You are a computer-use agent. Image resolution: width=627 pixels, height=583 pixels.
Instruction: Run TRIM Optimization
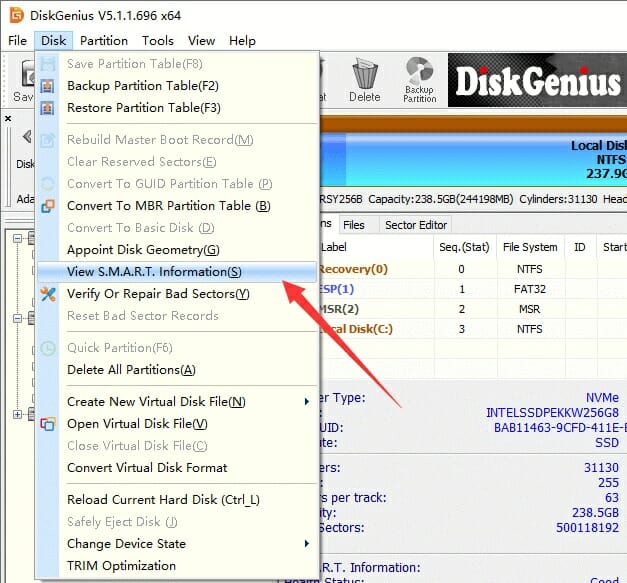(x=121, y=566)
